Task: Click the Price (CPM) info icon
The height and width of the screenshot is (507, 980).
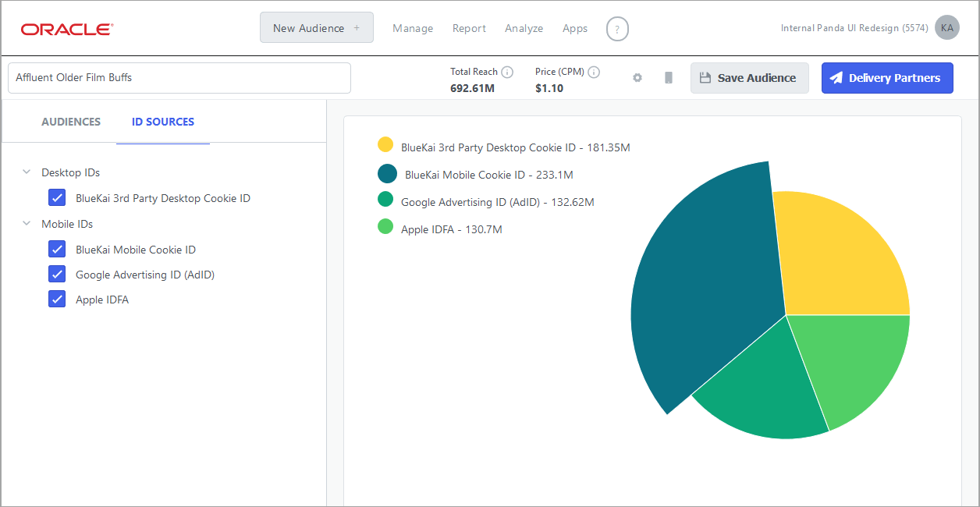Action: (x=594, y=72)
